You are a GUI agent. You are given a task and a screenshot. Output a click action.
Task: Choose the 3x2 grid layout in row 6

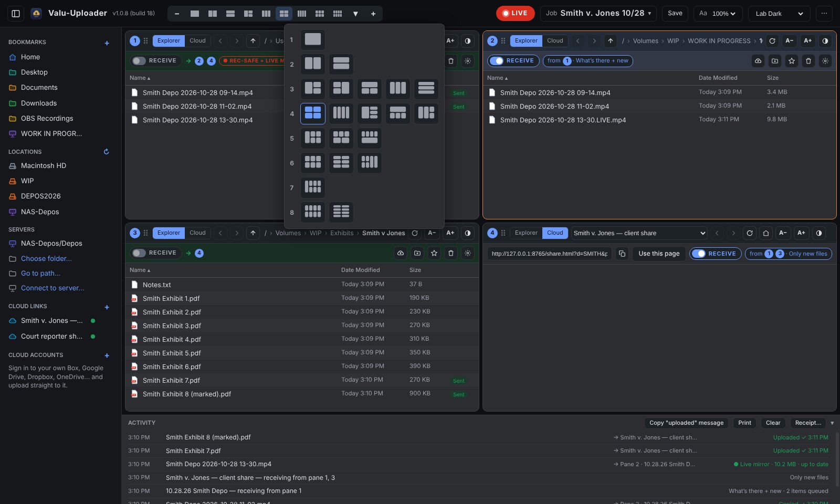[313, 163]
